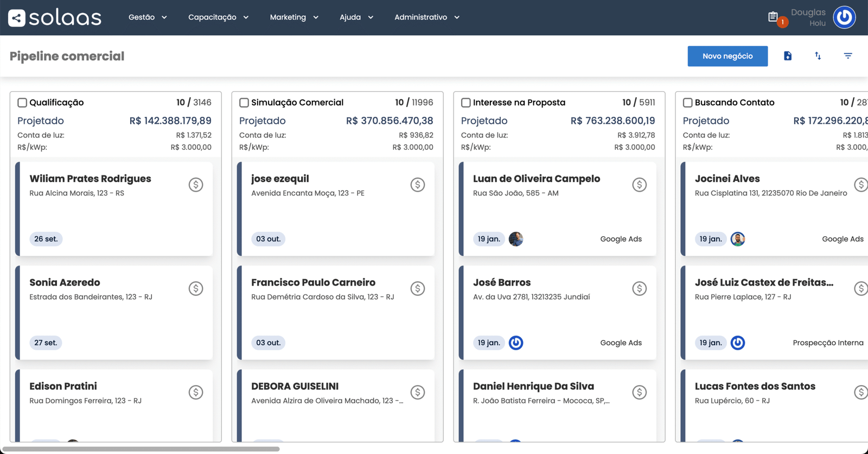Open the filter icon
Image resolution: width=868 pixels, height=454 pixels.
[x=848, y=56]
